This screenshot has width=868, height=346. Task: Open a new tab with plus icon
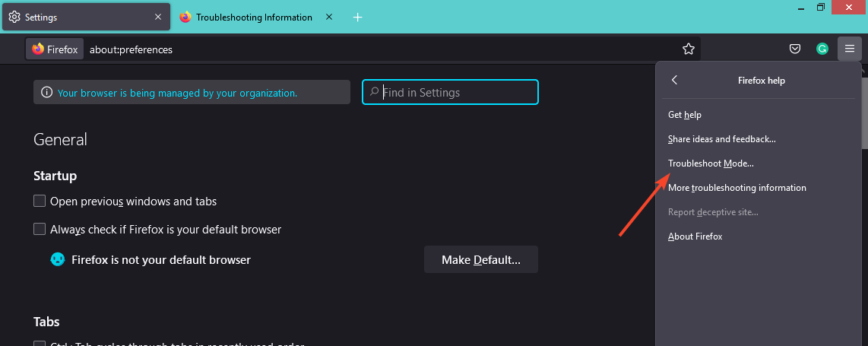[x=358, y=17]
